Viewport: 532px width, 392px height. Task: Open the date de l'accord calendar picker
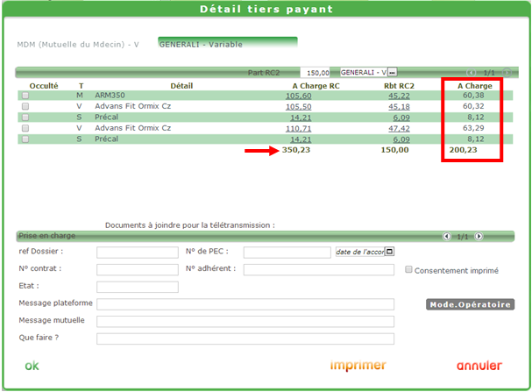pyautogui.click(x=389, y=252)
